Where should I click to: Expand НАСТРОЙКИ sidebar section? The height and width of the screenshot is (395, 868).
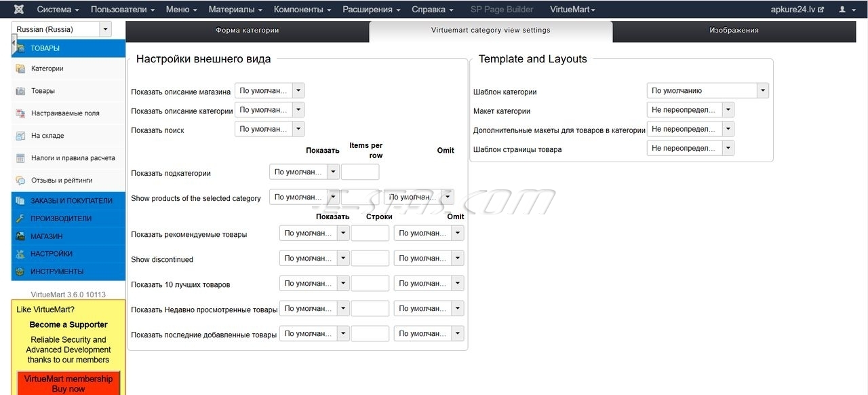pos(68,254)
